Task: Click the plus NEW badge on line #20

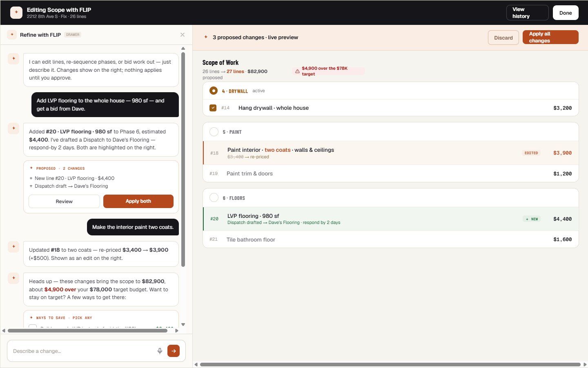Action: pyautogui.click(x=532, y=219)
